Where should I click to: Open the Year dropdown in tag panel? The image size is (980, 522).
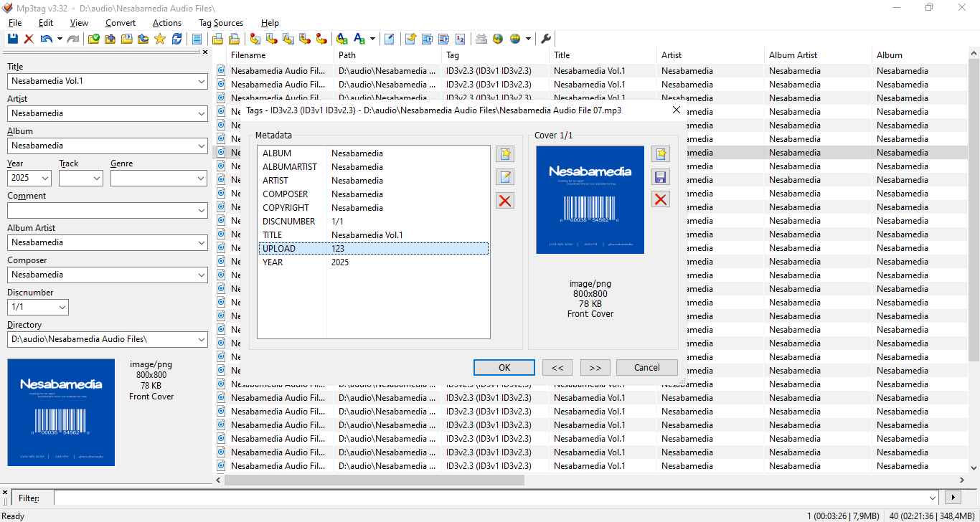tap(45, 178)
